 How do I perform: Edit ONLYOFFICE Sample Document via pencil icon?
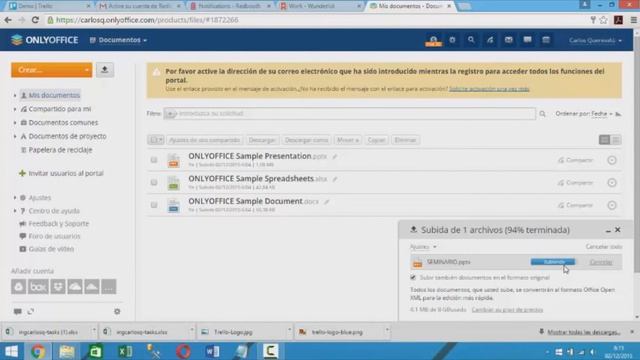pos(327,202)
